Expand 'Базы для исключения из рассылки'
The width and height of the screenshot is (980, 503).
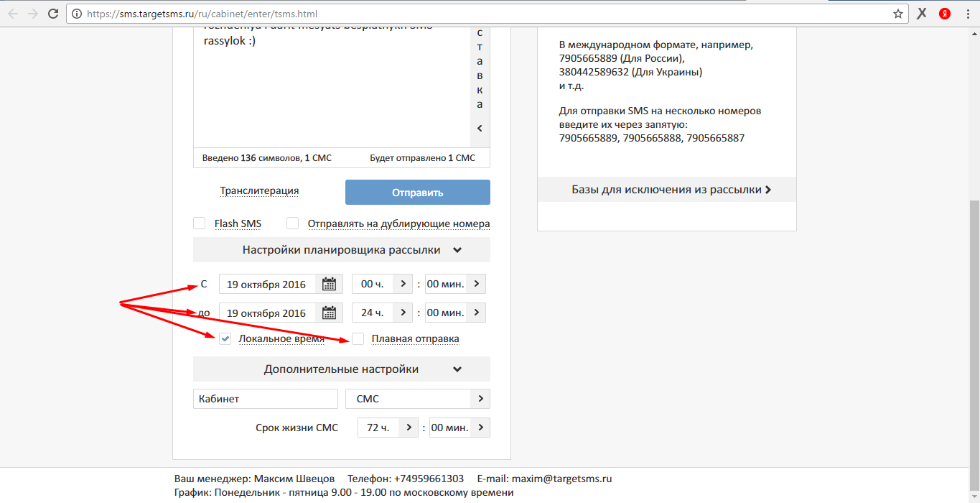(x=667, y=190)
